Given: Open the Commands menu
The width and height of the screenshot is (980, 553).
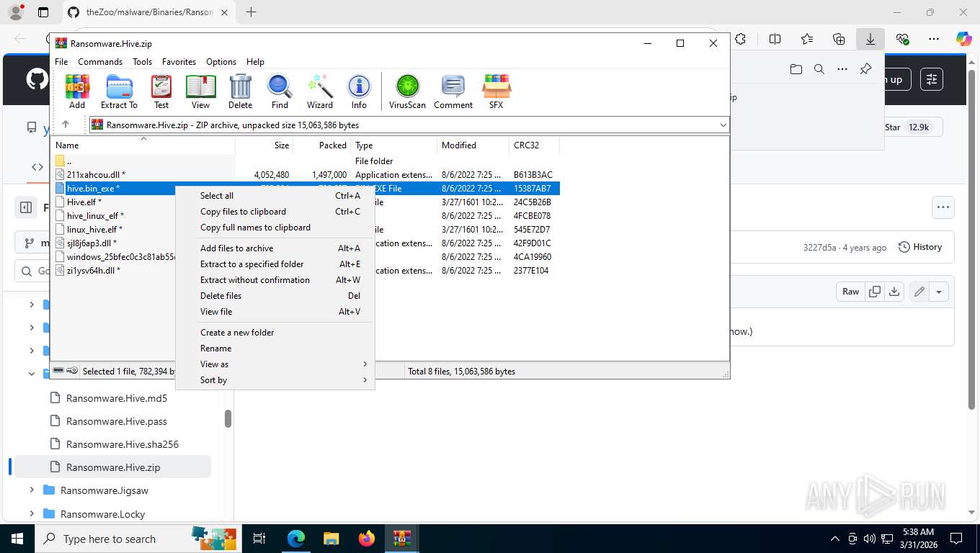Looking at the screenshot, I should click(x=100, y=62).
